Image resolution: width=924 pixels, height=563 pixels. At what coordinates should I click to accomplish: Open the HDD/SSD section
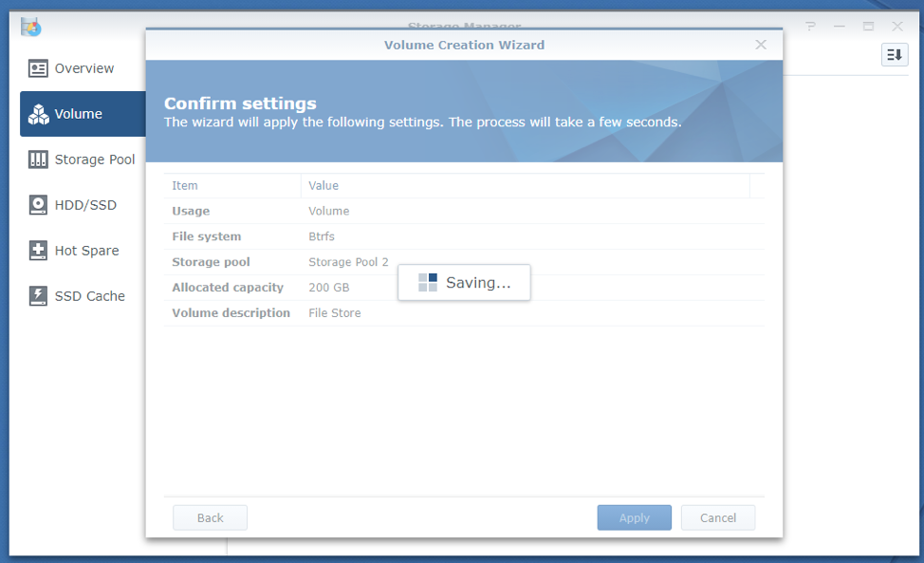[83, 205]
